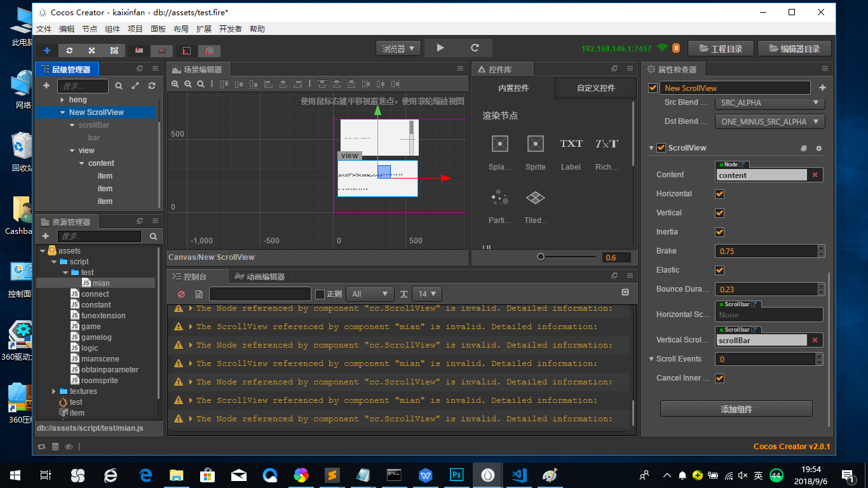The image size is (868, 488).
Task: Open Photoshop from the taskbar
Action: tap(456, 475)
